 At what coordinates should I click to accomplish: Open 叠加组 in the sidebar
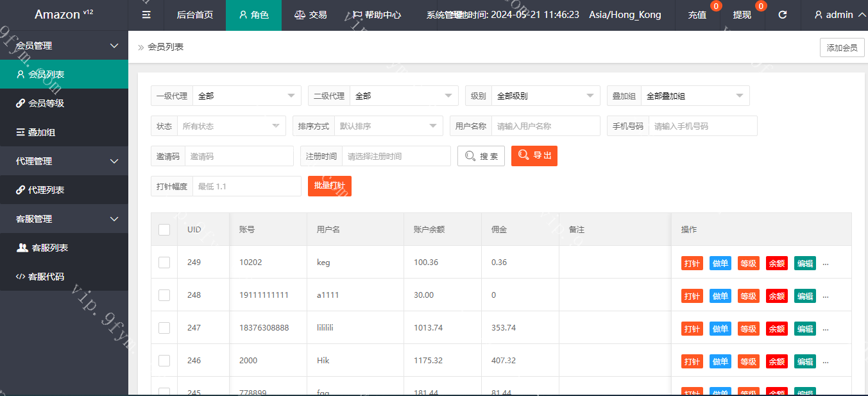(41, 132)
